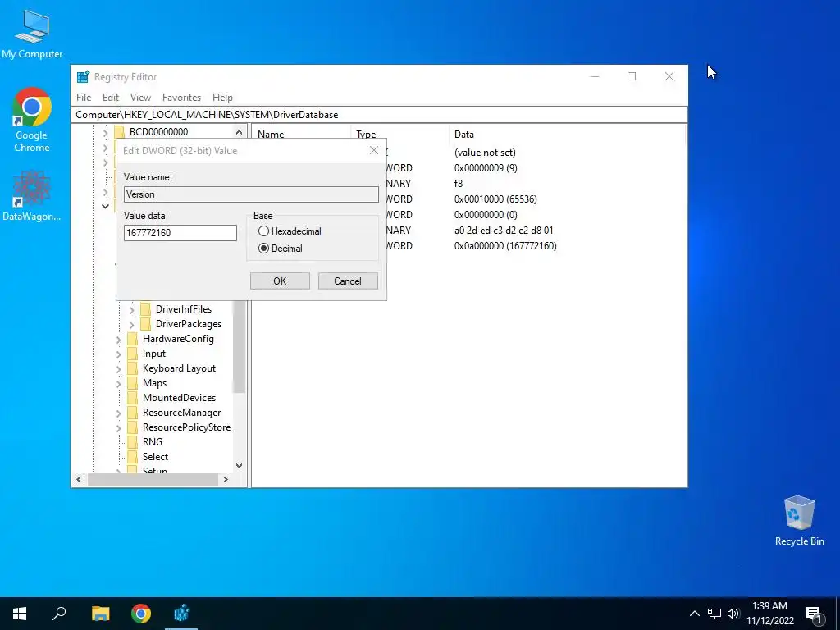Expand the ResourcePolicyStore key
The image size is (840, 630).
[118, 427]
